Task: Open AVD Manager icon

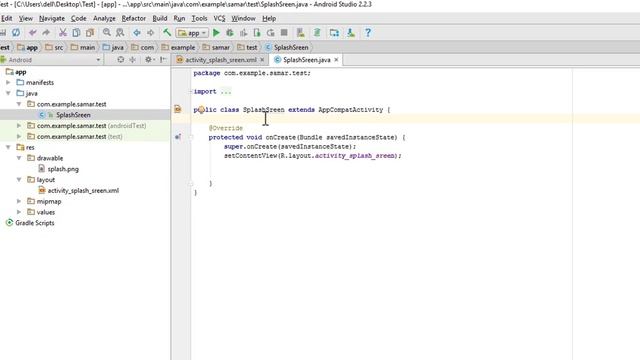Action: click(x=301, y=33)
